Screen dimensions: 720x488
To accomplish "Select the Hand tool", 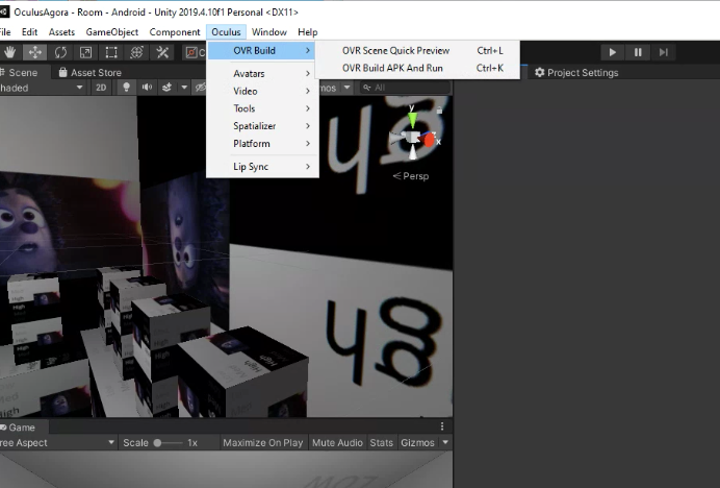I will 9,52.
